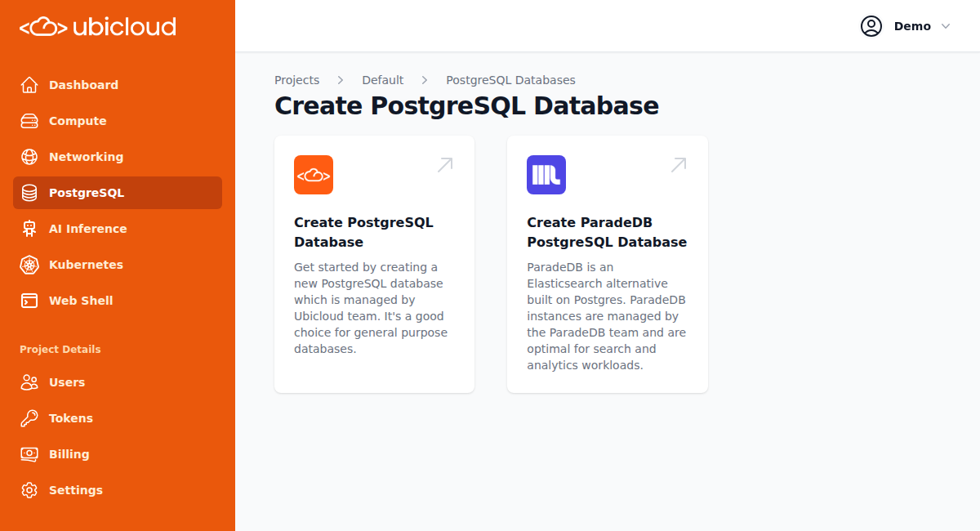Open Web Shell from sidebar

tap(118, 301)
